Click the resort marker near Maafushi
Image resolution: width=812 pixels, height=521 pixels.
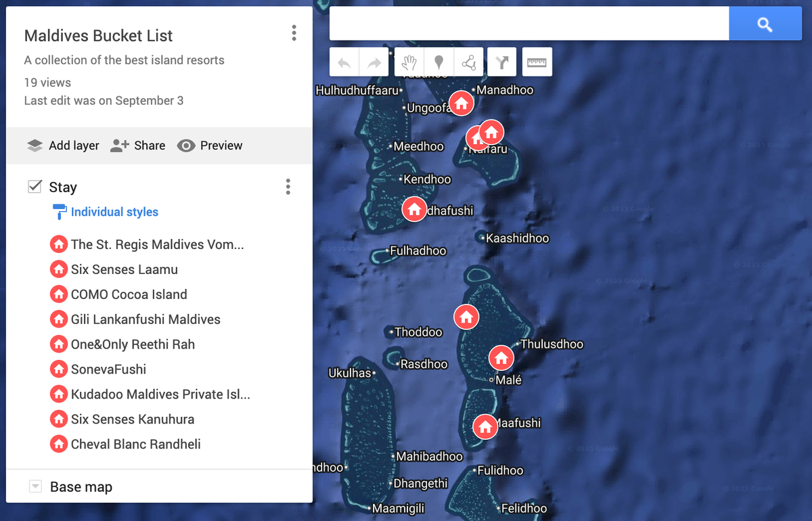pyautogui.click(x=484, y=427)
